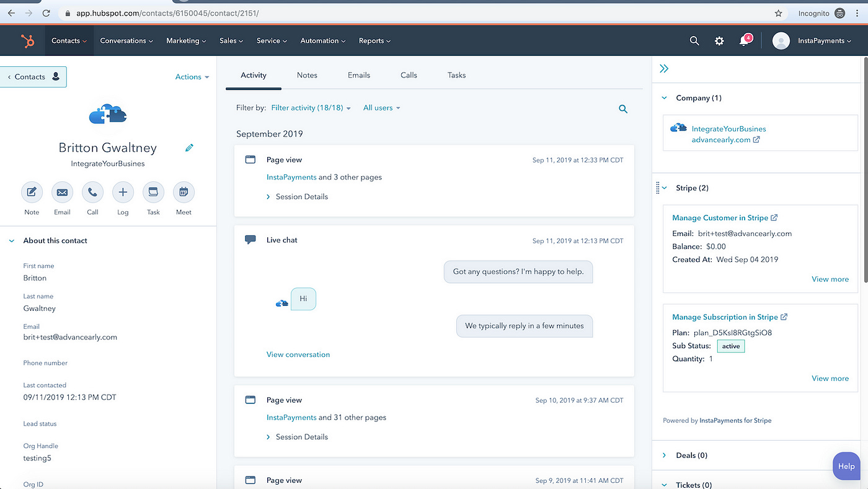Open the InstaPayments link in the Sep 11 page view
868x489 pixels.
(x=291, y=177)
